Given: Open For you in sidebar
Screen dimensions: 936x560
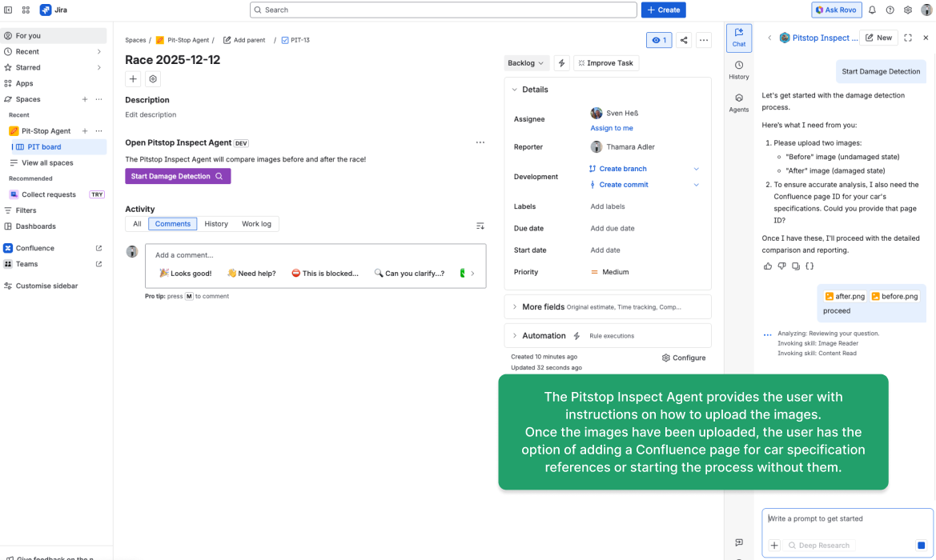Looking at the screenshot, I should coord(54,36).
